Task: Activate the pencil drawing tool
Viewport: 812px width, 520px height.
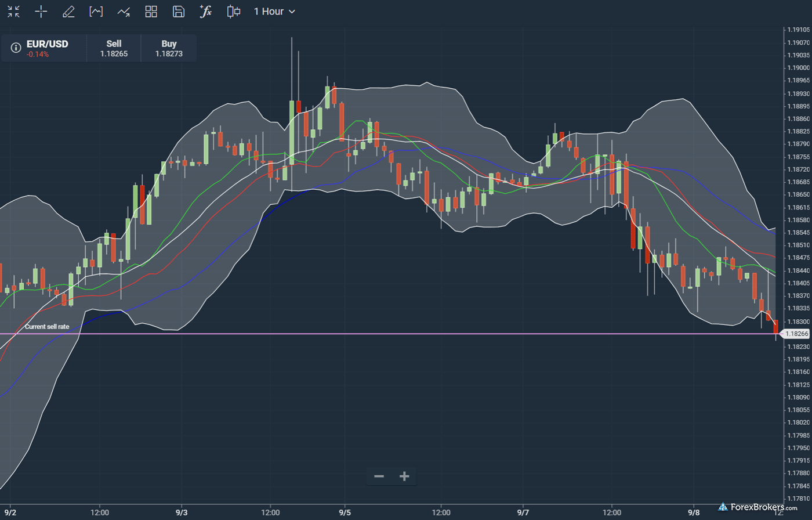Action: tap(68, 12)
